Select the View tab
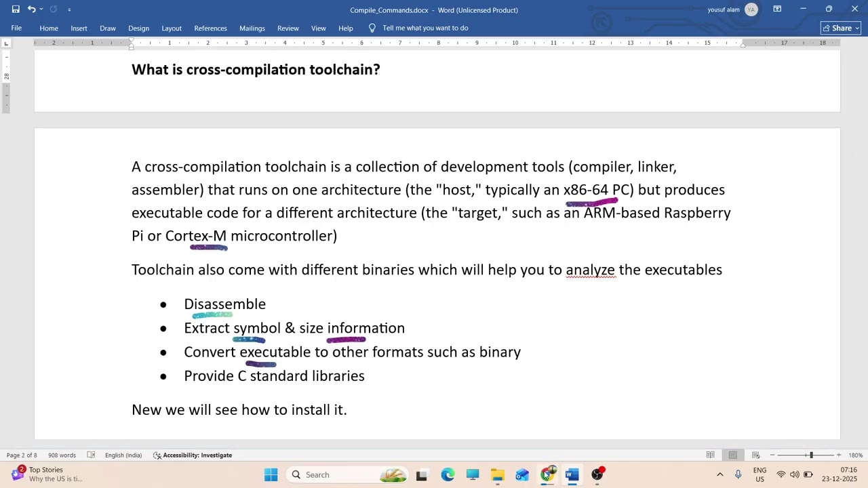The width and height of the screenshot is (868, 488). [318, 28]
